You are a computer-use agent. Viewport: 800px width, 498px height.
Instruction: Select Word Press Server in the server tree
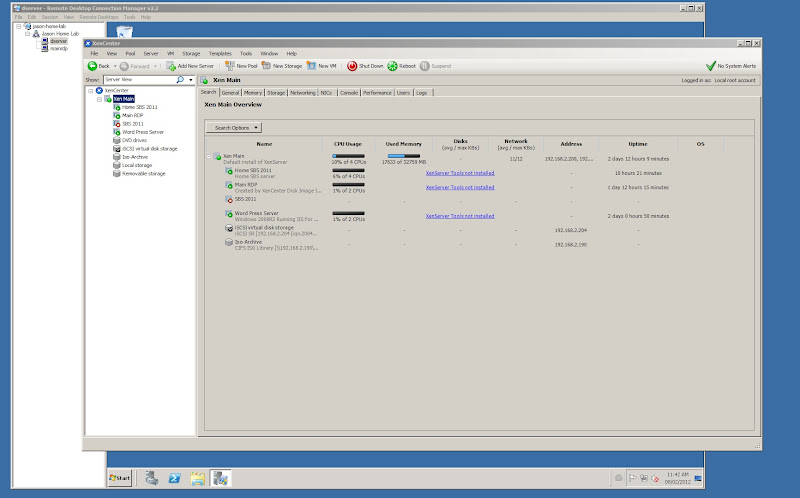(141, 132)
